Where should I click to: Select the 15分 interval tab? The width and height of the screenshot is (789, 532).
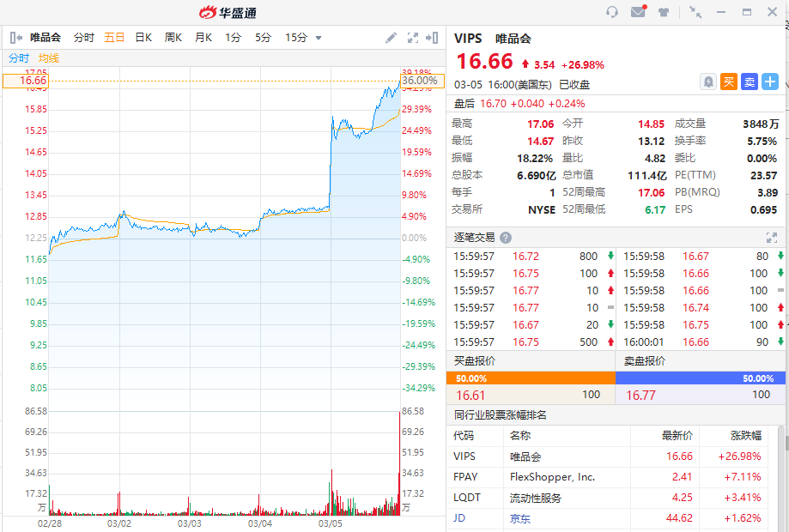296,38
